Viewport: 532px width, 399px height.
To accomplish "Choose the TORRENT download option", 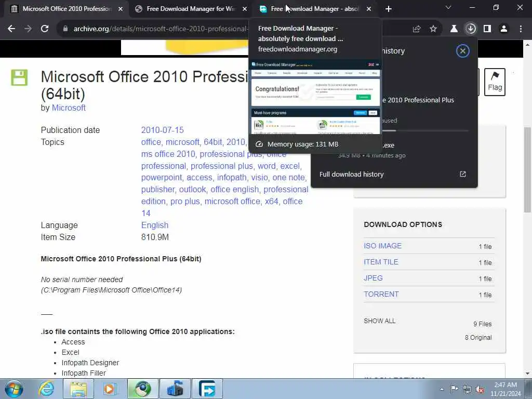I will pos(381,294).
